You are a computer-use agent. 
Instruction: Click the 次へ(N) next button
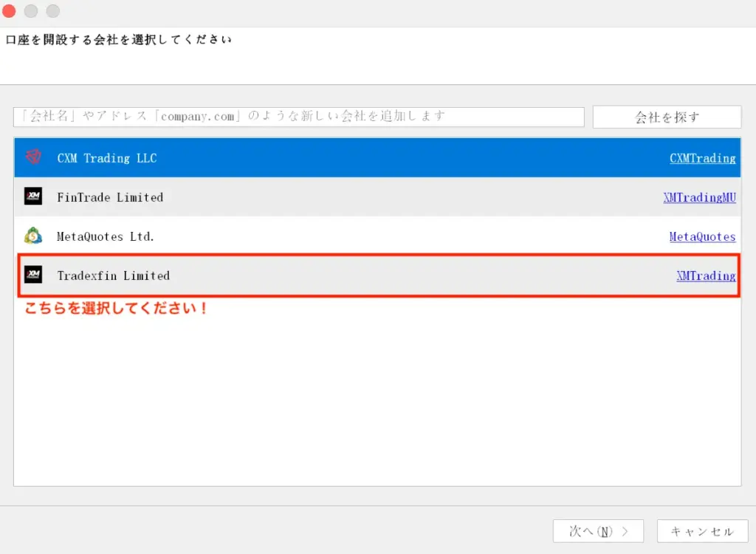[x=598, y=530]
